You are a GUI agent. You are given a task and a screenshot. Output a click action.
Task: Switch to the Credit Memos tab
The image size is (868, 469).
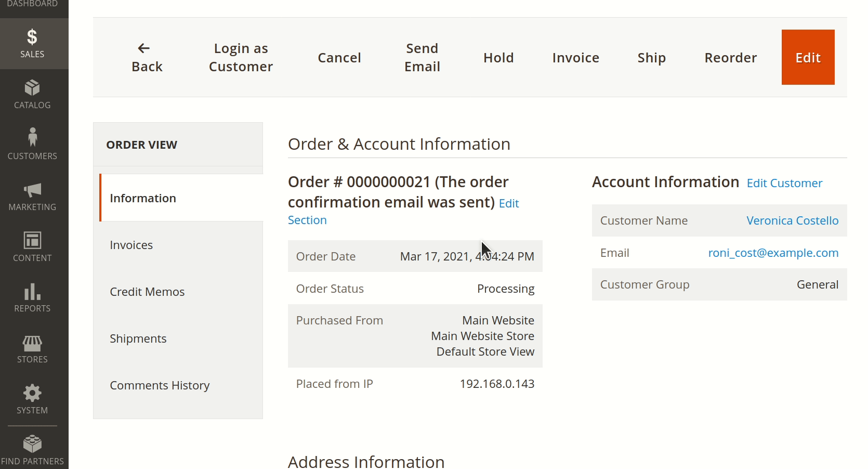click(x=147, y=292)
